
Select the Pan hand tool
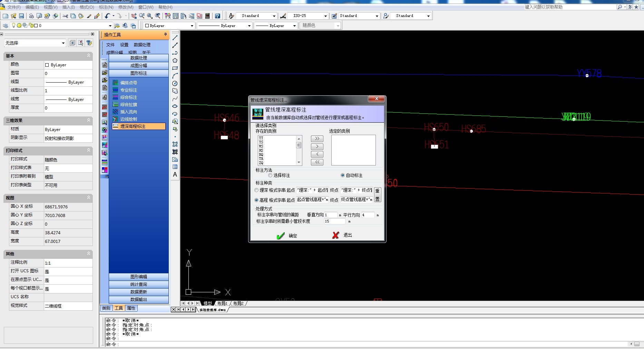click(134, 16)
